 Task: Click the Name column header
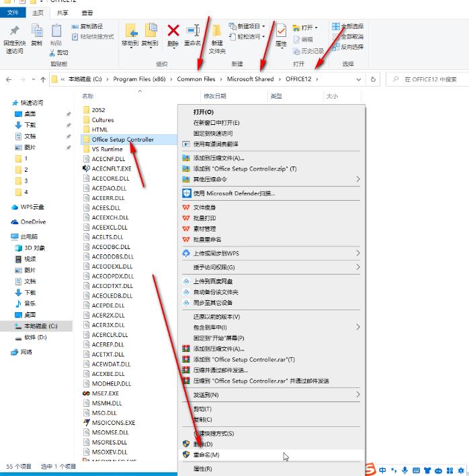click(88, 96)
